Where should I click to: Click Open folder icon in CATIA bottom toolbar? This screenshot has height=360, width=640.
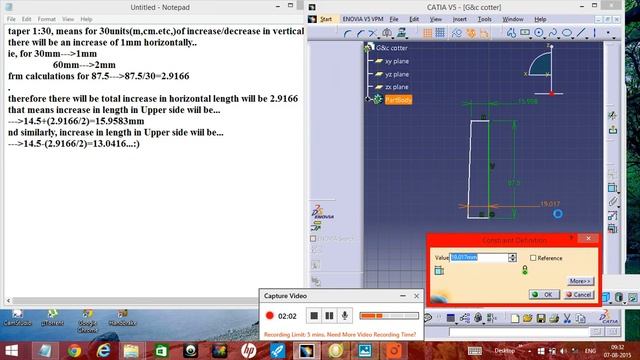528,318
